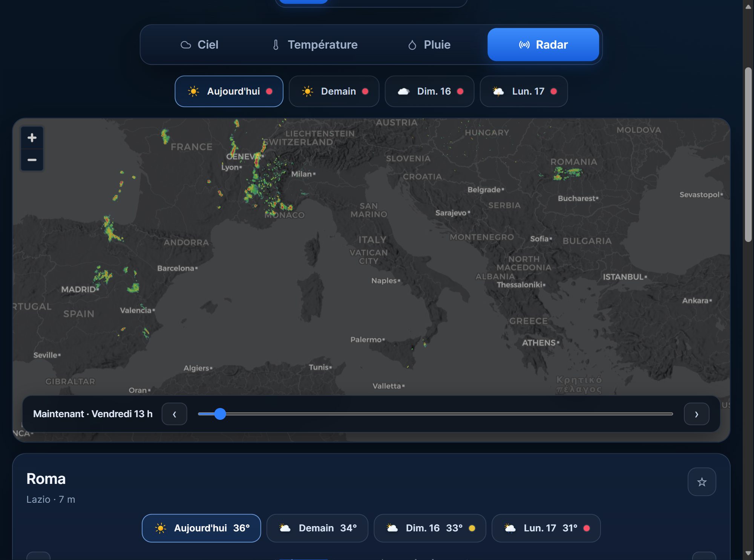
Task: Click the ATHENS label on the map
Action: [x=539, y=343]
